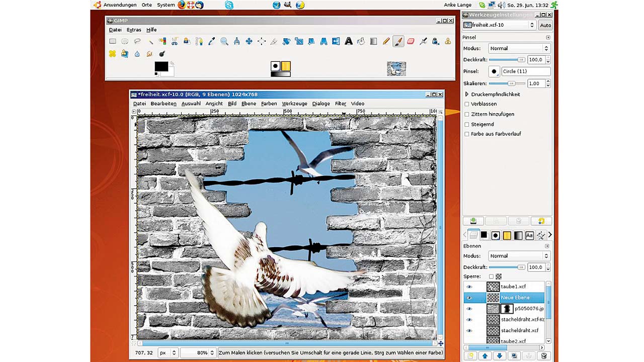This screenshot has width=644, height=362.
Task: Select the Rectangle Select tool
Action: [x=113, y=41]
